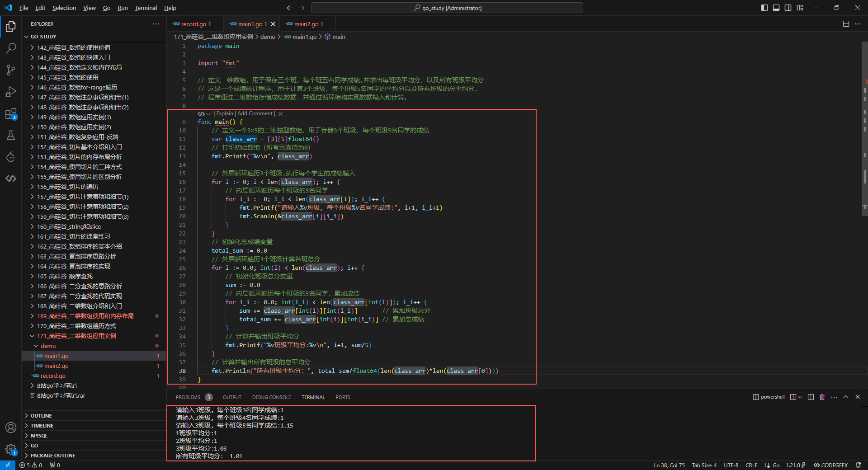Open editor More Actions ellipsis
This screenshot has height=470, width=868.
[x=858, y=24]
